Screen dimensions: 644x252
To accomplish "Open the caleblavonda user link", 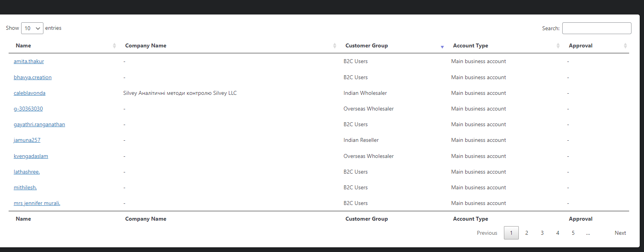I will click(29, 93).
